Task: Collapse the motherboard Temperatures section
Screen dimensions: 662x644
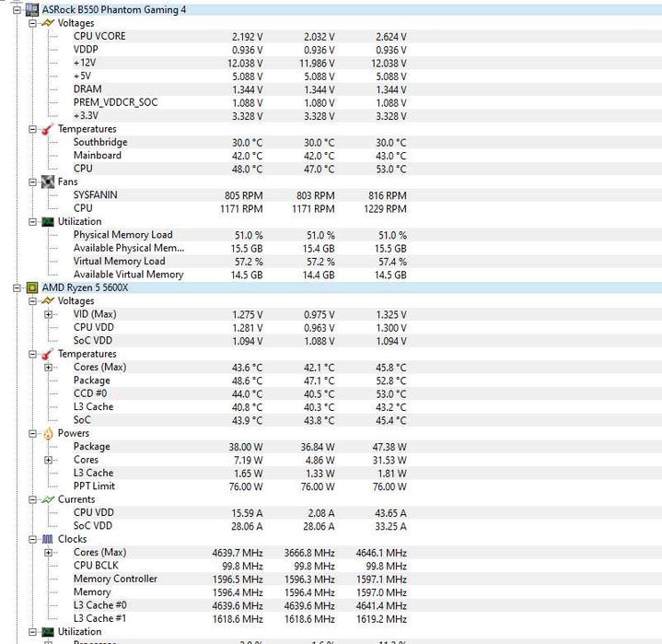Action: tap(32, 129)
